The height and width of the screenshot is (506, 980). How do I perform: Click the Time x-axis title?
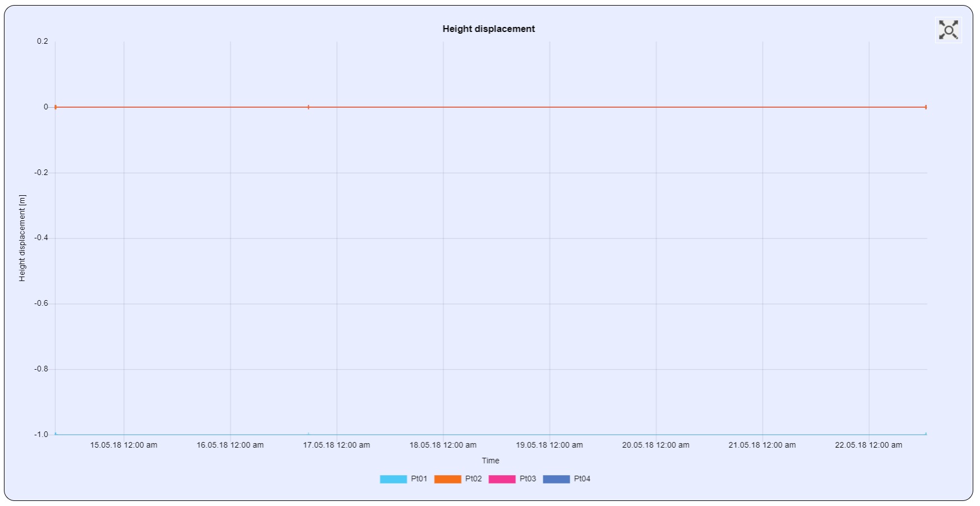(491, 461)
